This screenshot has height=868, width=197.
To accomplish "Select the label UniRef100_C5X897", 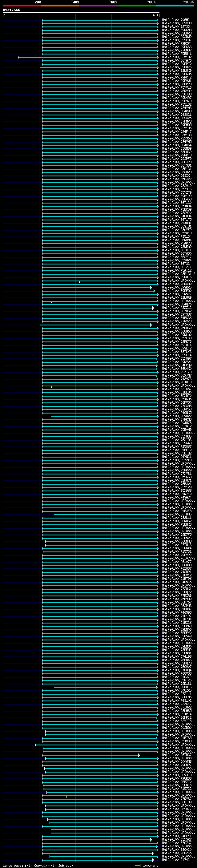I will 176,359.
